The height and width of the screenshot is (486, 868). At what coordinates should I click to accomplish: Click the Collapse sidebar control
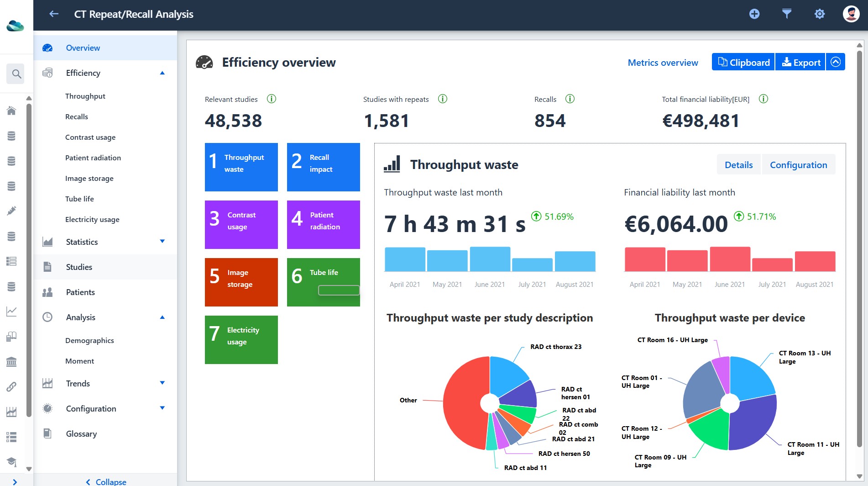105,481
